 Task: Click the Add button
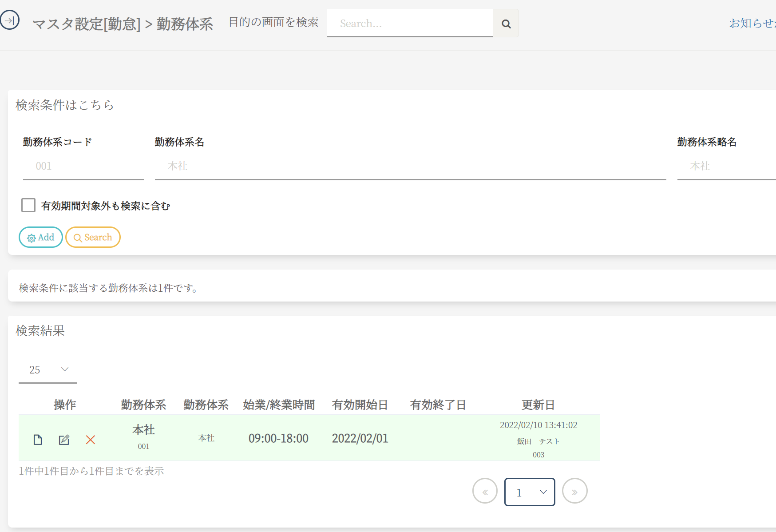tap(40, 237)
